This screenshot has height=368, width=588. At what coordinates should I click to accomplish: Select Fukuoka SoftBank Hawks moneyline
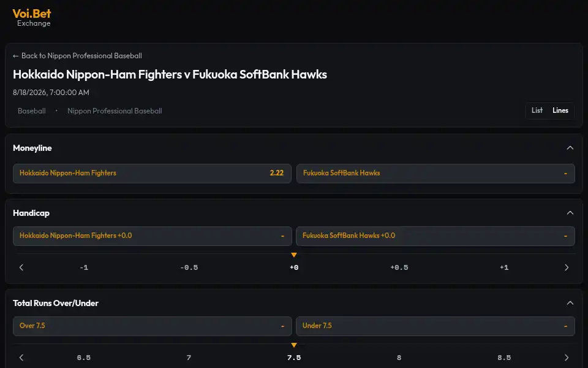click(x=435, y=173)
